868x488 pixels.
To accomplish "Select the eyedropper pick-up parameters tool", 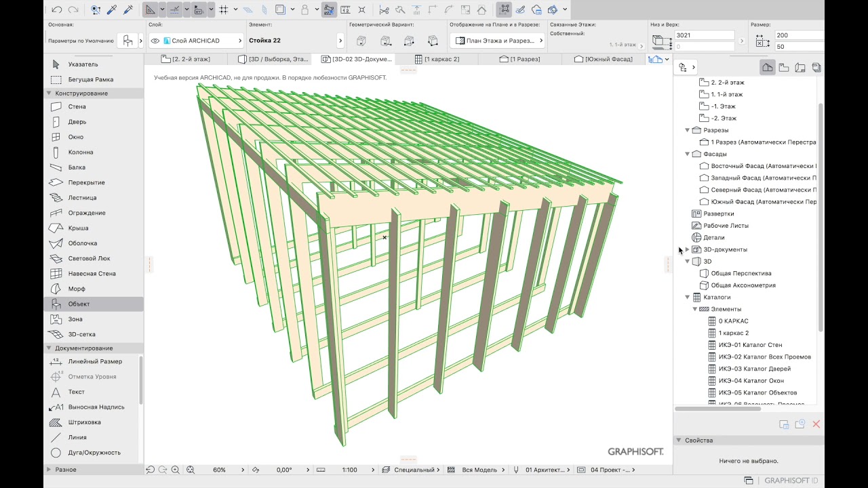I will coord(112,9).
